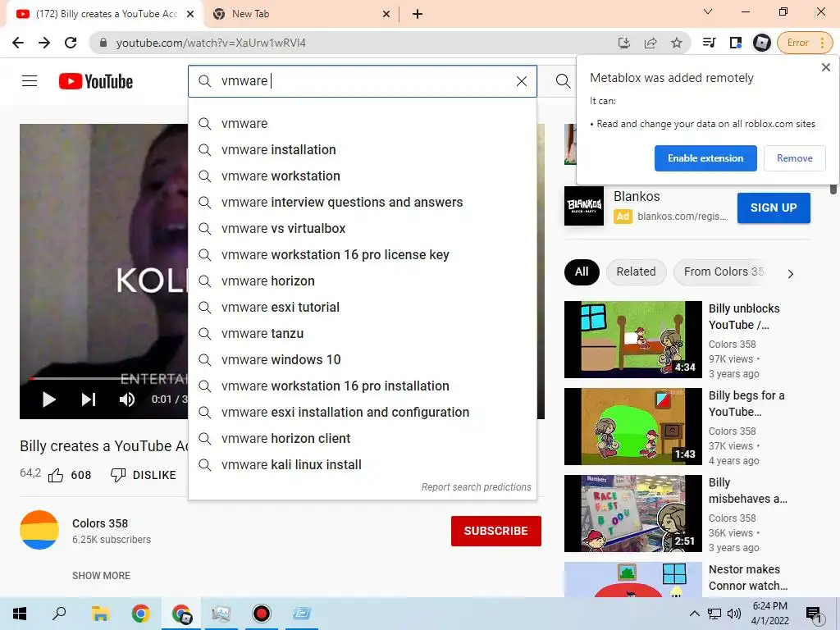Switch to the Billy creates a YouTube tab
Viewport: 840px width, 630px height.
click(104, 15)
